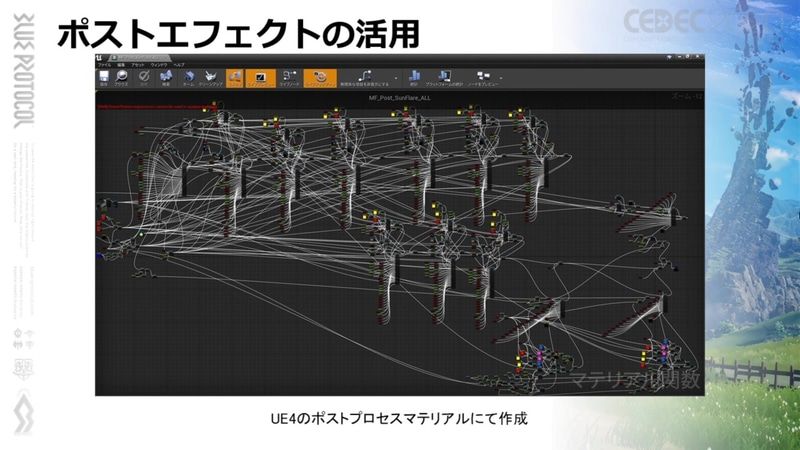Apply material changes with the 適用 icon
Image resolution: width=800 pixels, height=450 pixels.
[143, 78]
